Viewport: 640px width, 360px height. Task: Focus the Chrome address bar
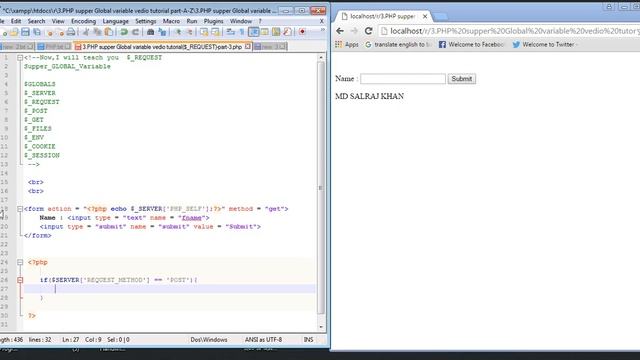pos(509,31)
